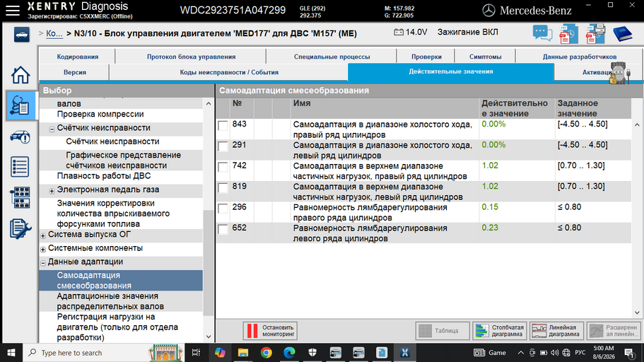Click the Расширенная линейная button

(614, 330)
